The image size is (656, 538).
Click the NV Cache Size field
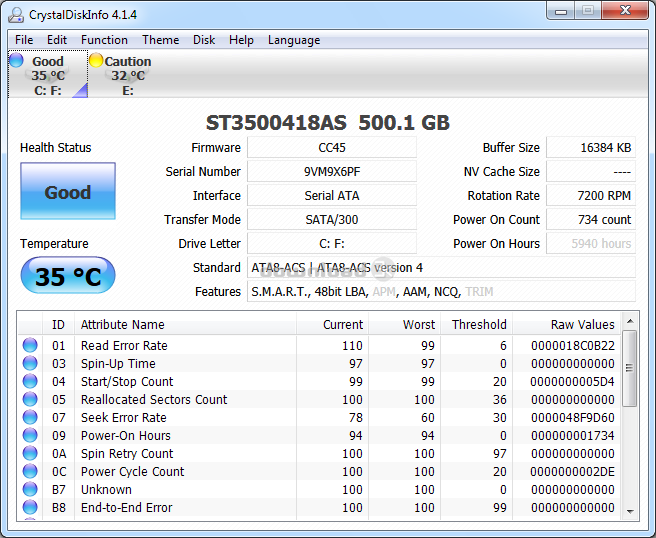[591, 172]
